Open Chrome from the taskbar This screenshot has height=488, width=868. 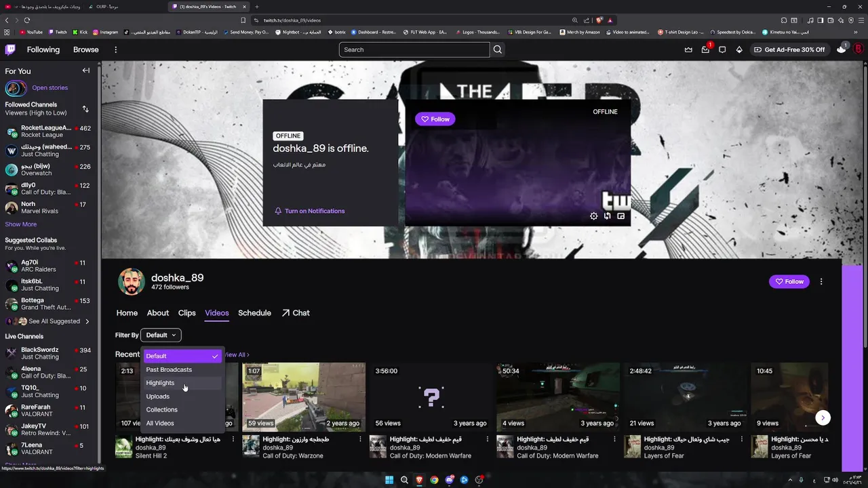point(434,480)
